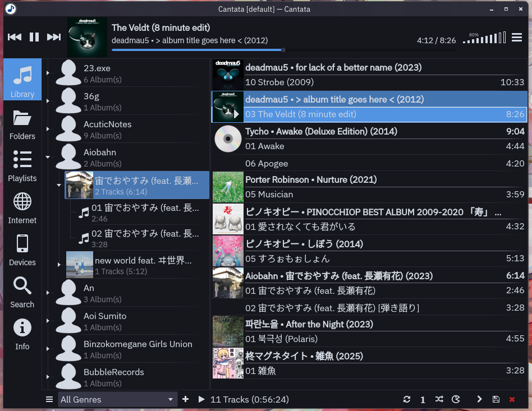The height and width of the screenshot is (411, 532).
Task: Select 01 Awake in play queue
Action: 385,146
